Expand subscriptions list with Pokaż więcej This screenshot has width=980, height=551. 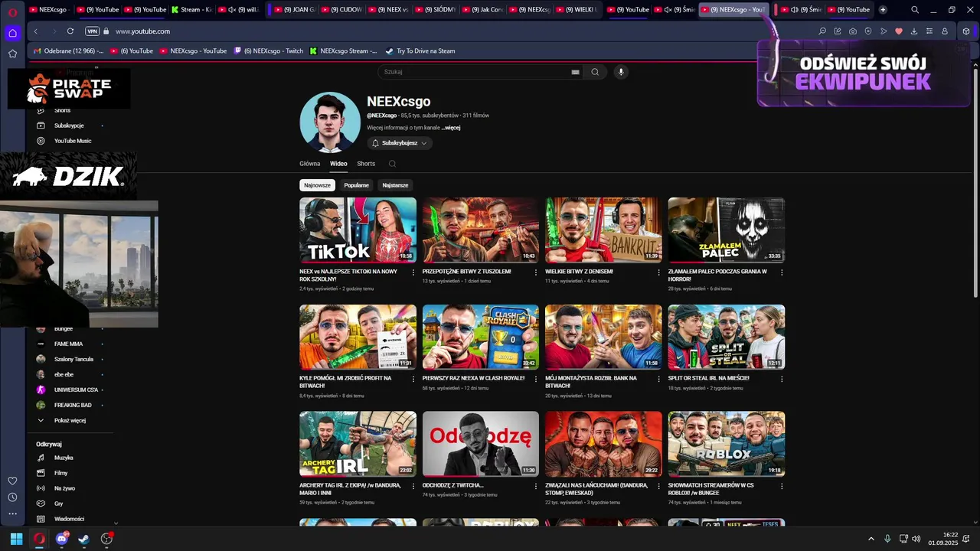click(69, 420)
